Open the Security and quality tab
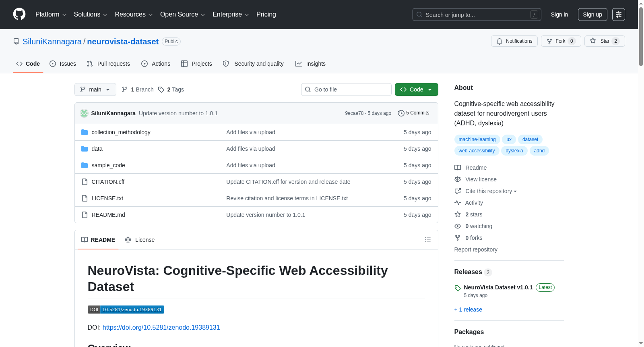This screenshot has width=644, height=347. [x=253, y=64]
